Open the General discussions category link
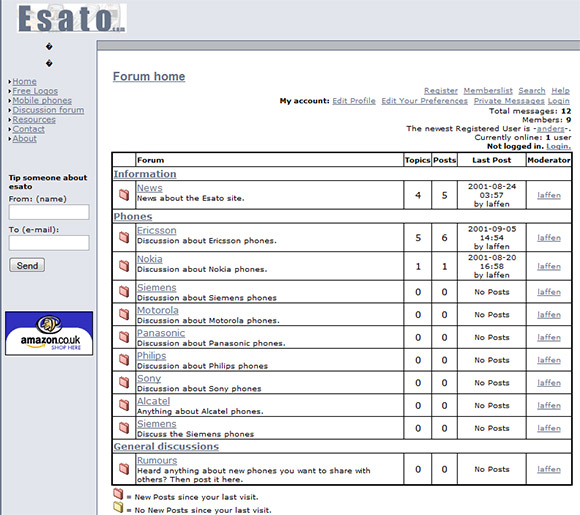The width and height of the screenshot is (580, 515). [x=166, y=447]
